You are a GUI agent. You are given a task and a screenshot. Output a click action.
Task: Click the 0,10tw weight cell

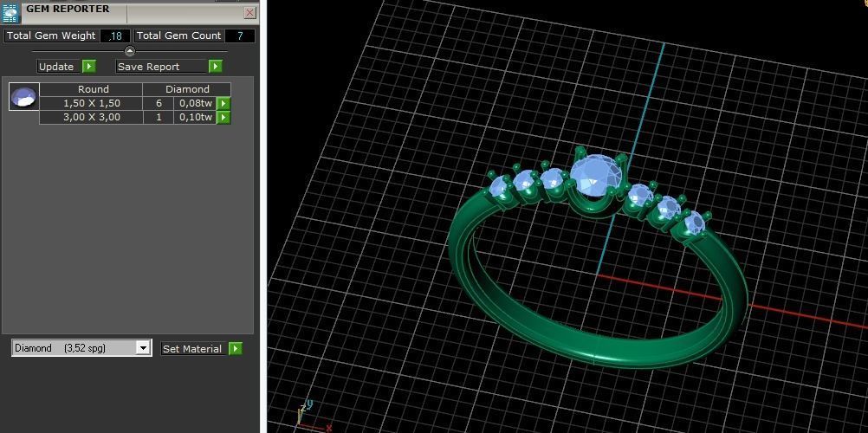click(195, 117)
